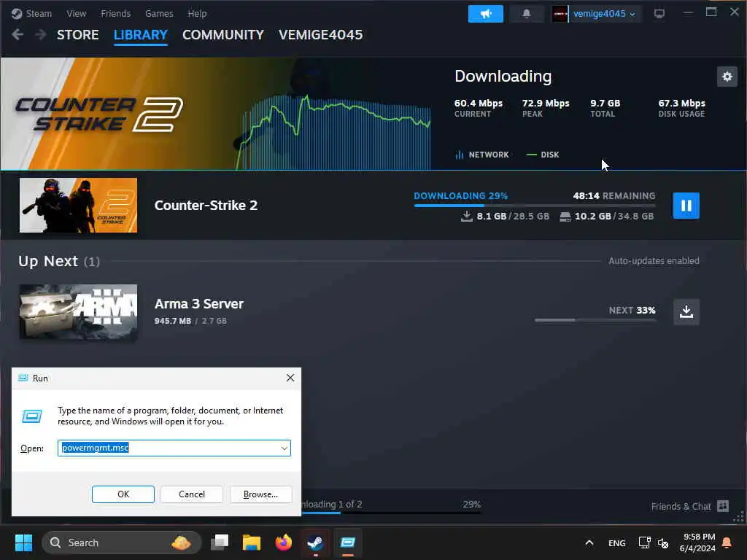Start Arma 3 Server download now

[x=686, y=312]
